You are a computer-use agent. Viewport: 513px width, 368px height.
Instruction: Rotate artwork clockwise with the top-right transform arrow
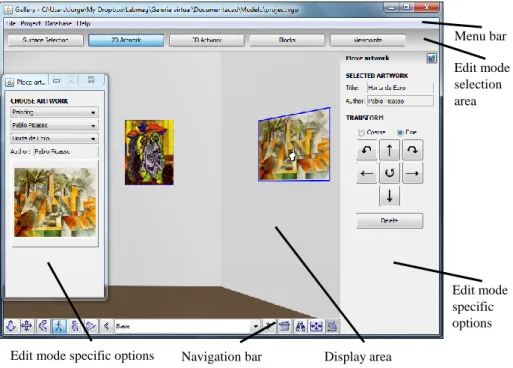[412, 150]
